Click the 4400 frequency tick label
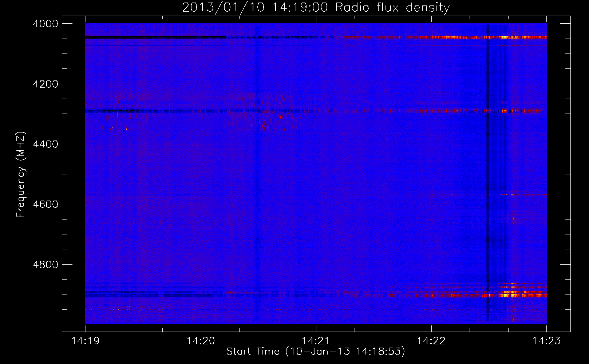 pyautogui.click(x=46, y=144)
